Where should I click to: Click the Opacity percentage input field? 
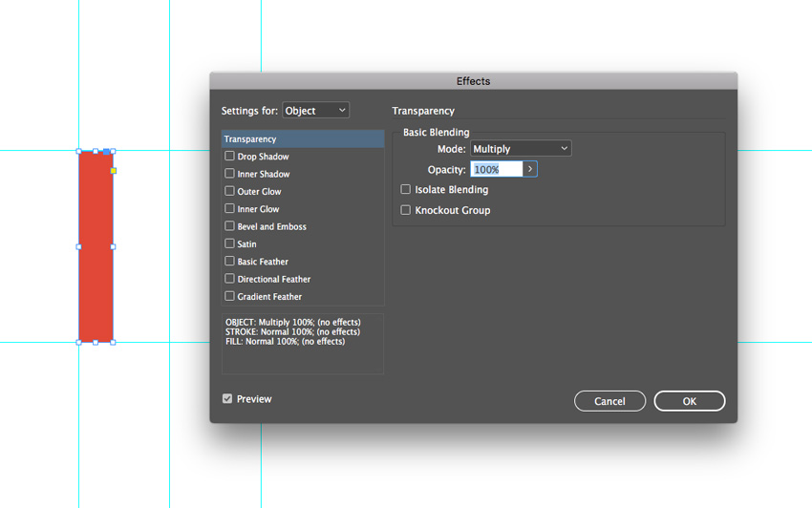point(496,169)
